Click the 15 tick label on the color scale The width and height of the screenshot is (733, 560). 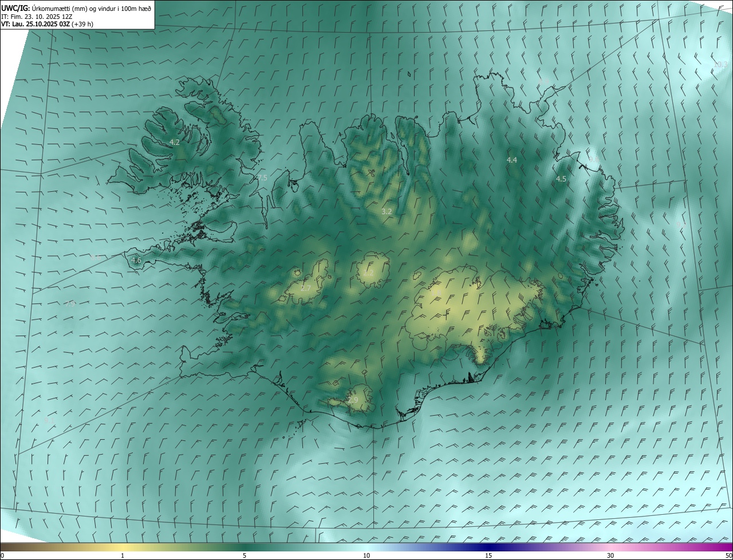click(488, 556)
